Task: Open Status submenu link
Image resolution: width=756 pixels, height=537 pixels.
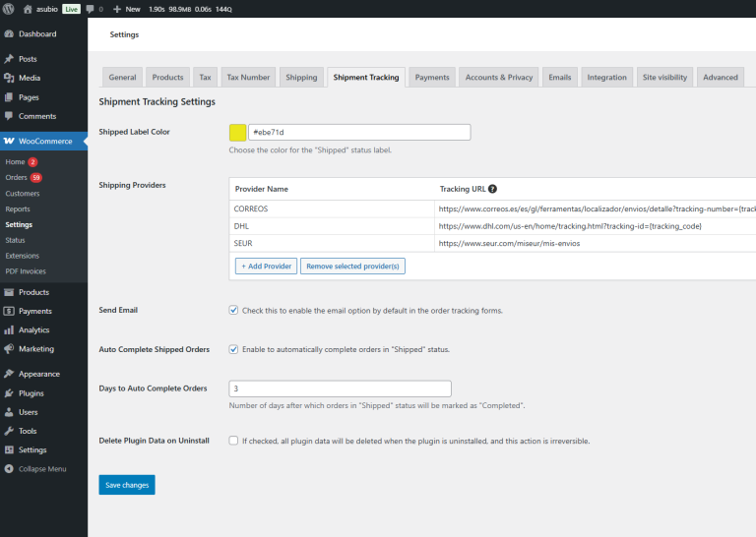Action: tap(15, 240)
